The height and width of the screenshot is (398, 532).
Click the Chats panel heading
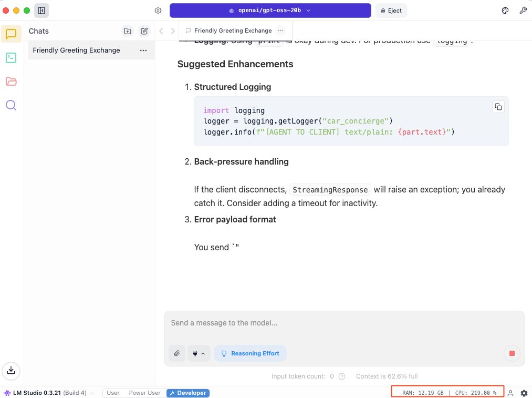pos(39,31)
